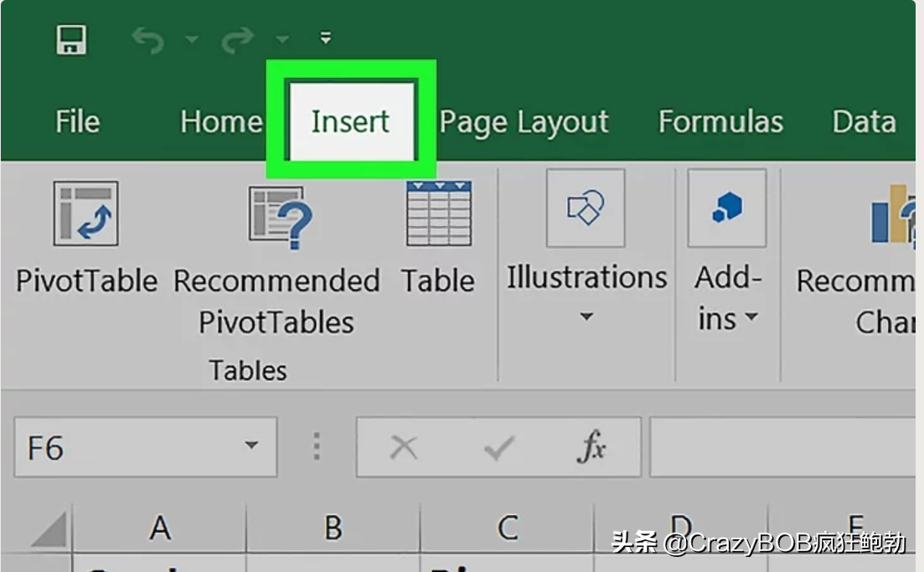
Task: Open the File tab
Action: (78, 122)
